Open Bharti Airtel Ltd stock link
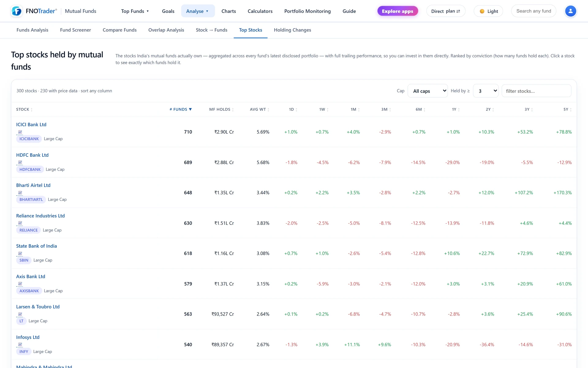The height and width of the screenshot is (368, 588). (33, 185)
